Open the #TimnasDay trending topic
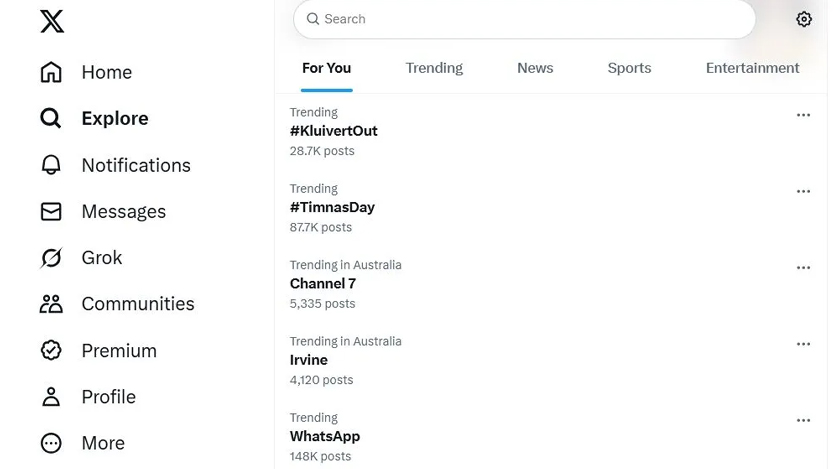The height and width of the screenshot is (469, 840). (x=332, y=207)
